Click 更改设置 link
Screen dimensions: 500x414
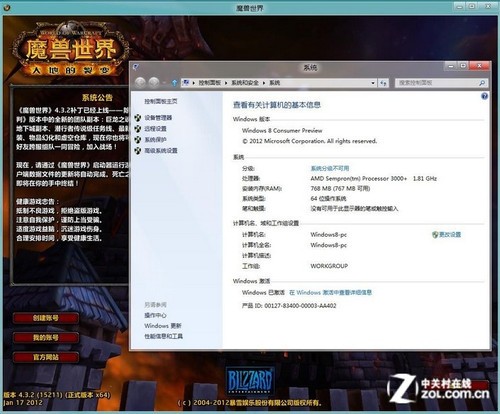click(x=450, y=235)
